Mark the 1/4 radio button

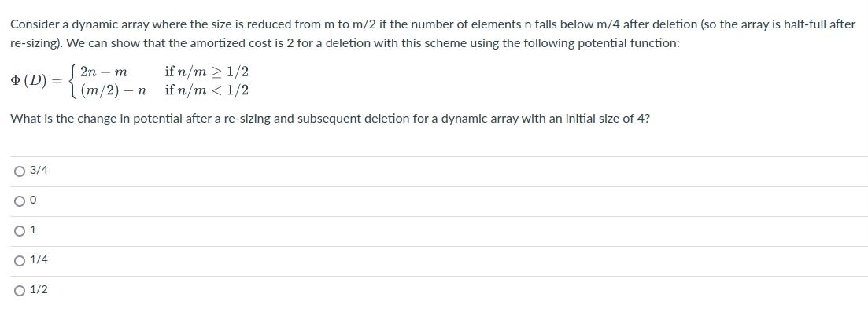coord(20,261)
